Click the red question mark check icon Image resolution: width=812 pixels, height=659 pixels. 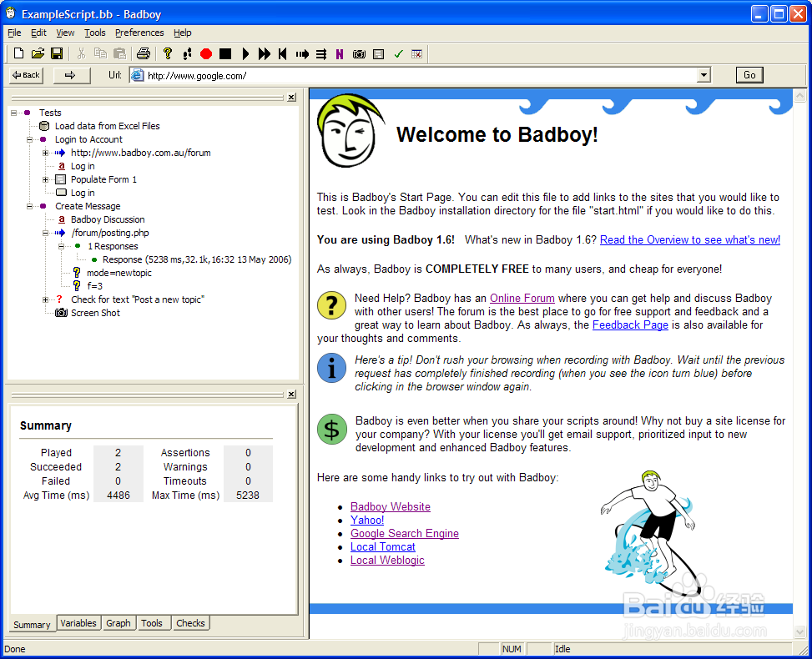point(59,299)
